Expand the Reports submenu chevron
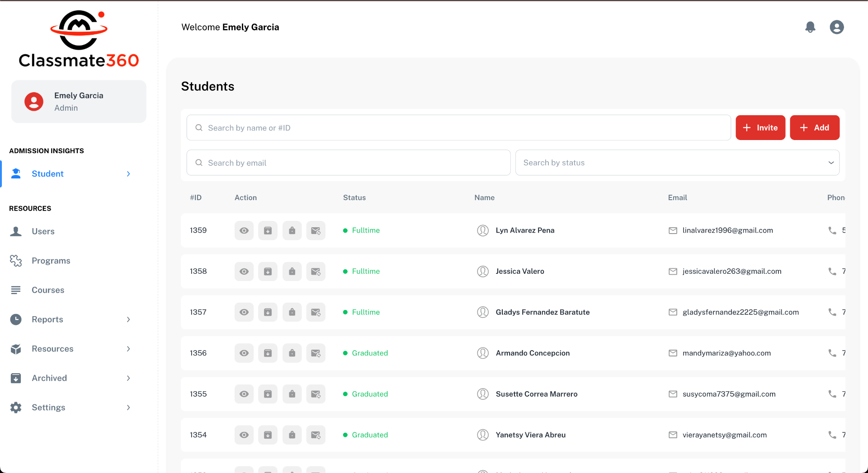868x473 pixels. (x=128, y=319)
